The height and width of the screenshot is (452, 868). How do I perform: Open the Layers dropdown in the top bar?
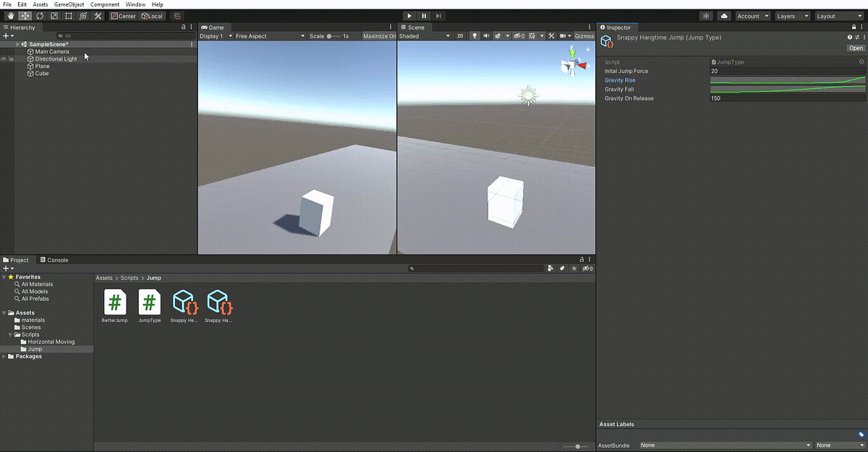click(x=792, y=15)
